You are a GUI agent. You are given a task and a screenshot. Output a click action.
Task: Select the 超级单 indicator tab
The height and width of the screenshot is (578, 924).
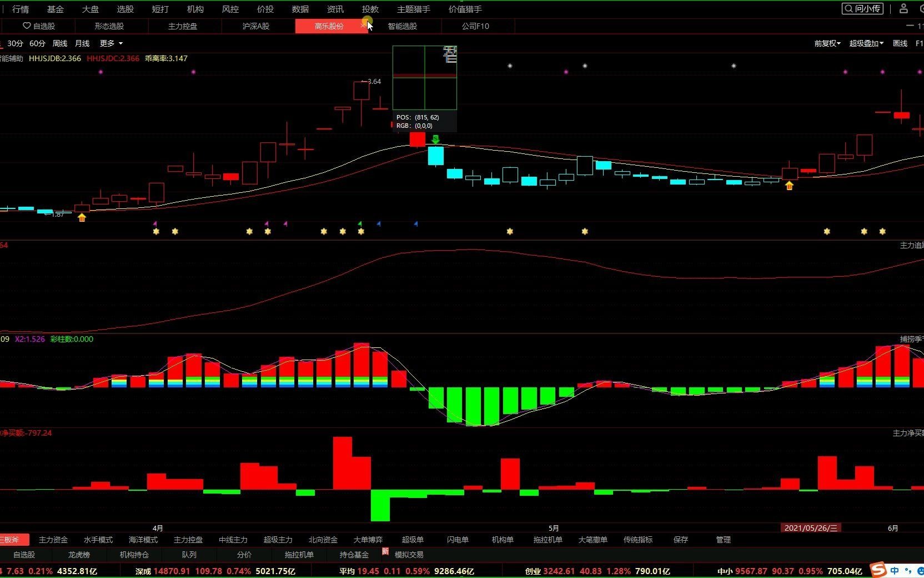point(413,540)
